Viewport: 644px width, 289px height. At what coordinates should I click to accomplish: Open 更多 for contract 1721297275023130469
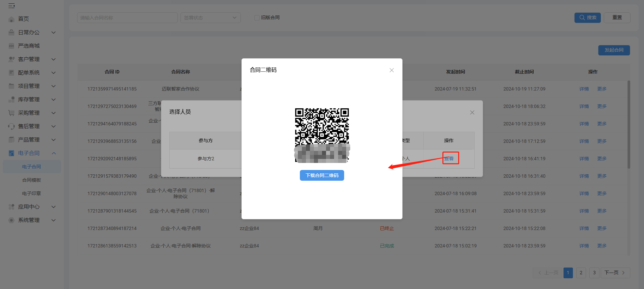(x=602, y=106)
